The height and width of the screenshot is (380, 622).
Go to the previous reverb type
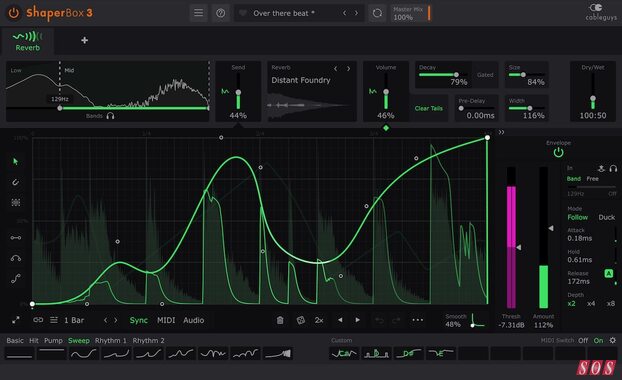(x=336, y=69)
